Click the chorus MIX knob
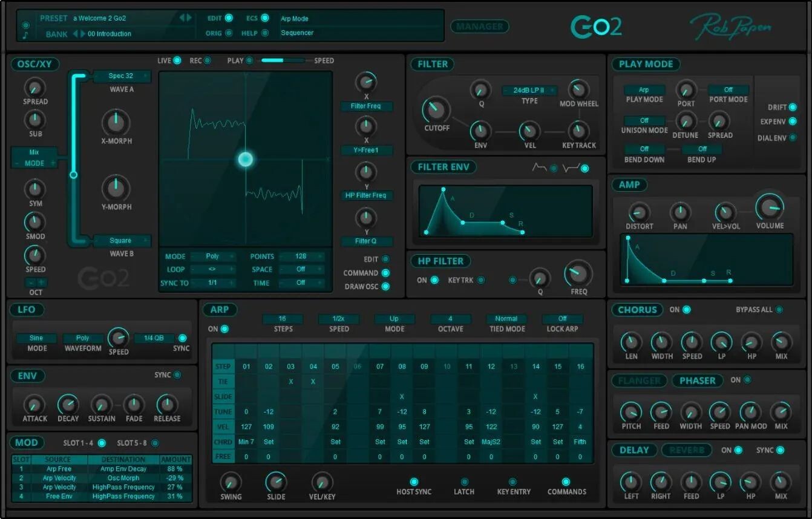This screenshot has height=519, width=812. click(781, 342)
